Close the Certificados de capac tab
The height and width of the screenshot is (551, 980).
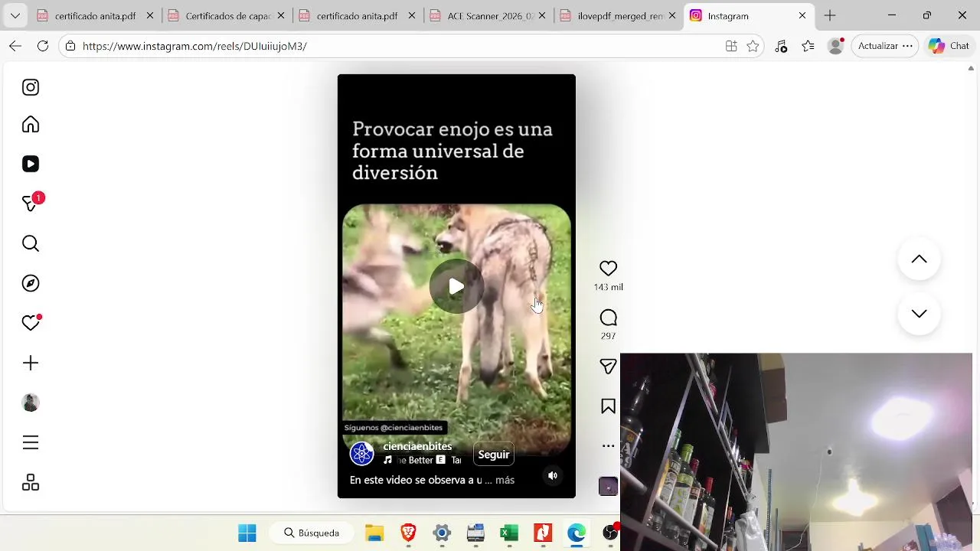(280, 16)
